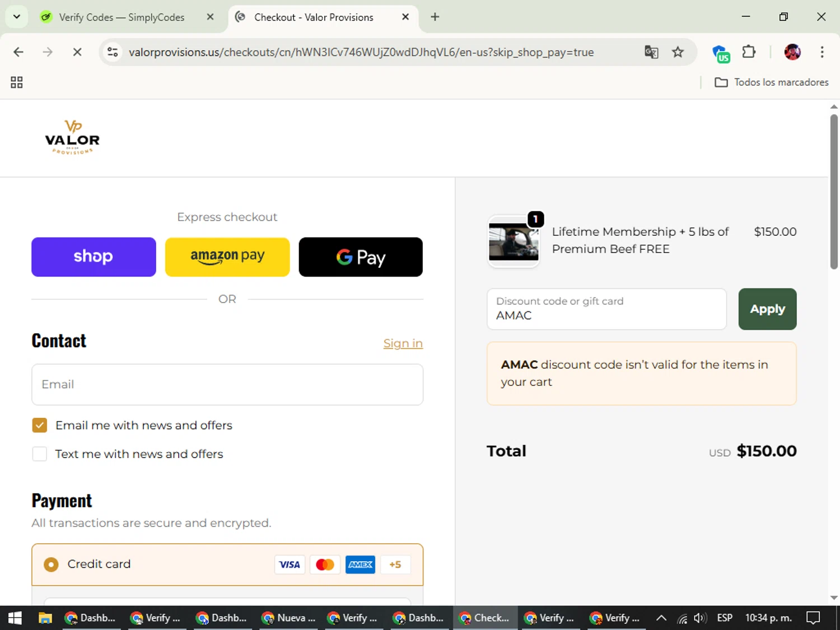The height and width of the screenshot is (630, 840).
Task: Change ESP input language
Action: (x=725, y=618)
